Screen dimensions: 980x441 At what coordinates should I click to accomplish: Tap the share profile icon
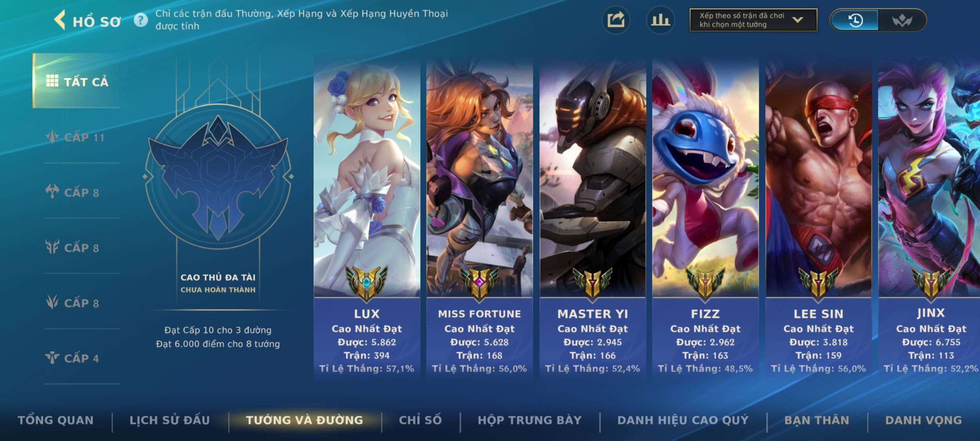(x=616, y=20)
